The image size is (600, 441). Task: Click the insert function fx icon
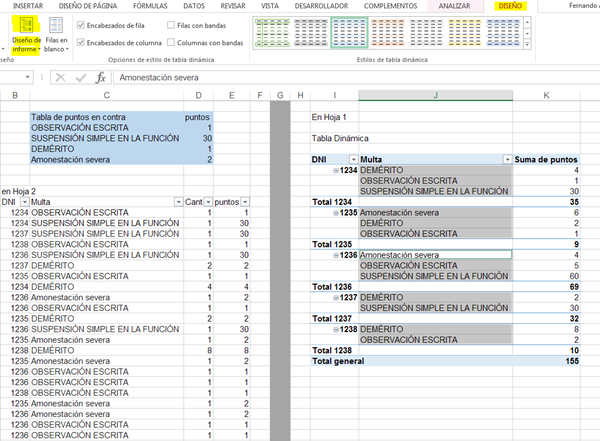101,77
